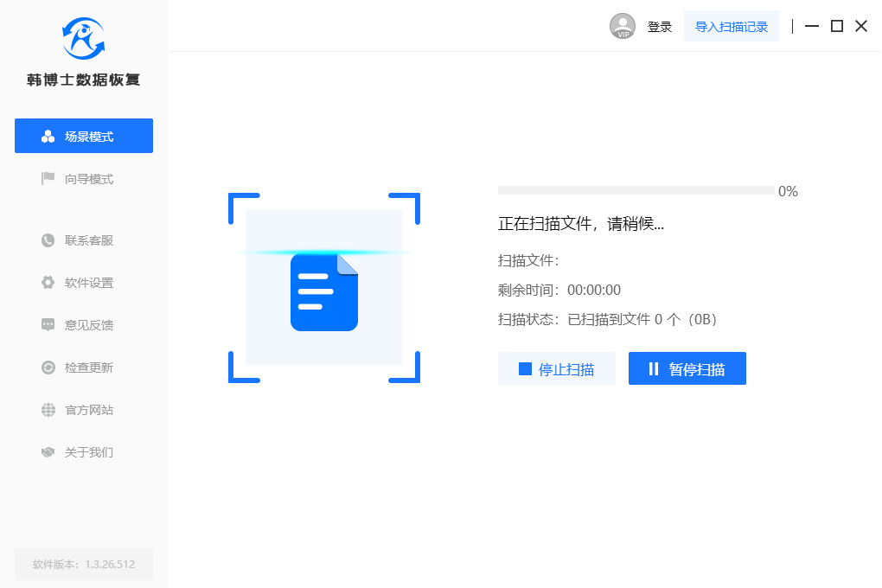Stop scanning with 停止扫描 button
Viewport: 882px width, 588px height.
557,367
